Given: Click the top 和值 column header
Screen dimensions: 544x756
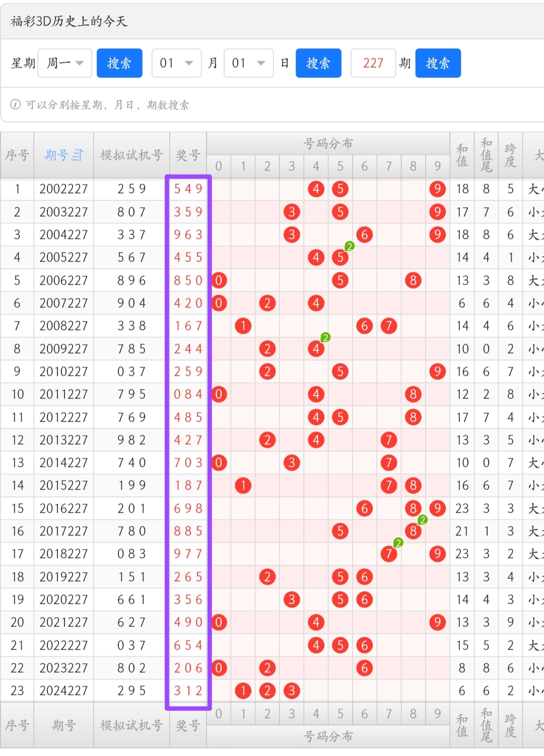Looking at the screenshot, I should (x=462, y=155).
